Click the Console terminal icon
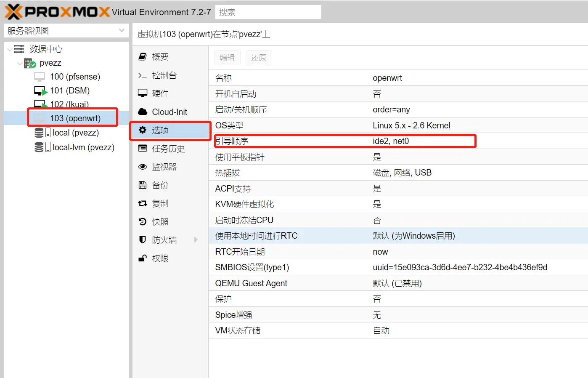 tap(143, 75)
